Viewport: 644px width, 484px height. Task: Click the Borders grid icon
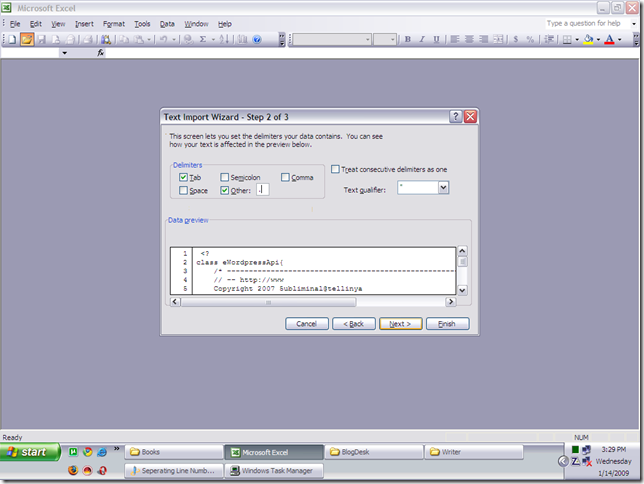[x=567, y=39]
